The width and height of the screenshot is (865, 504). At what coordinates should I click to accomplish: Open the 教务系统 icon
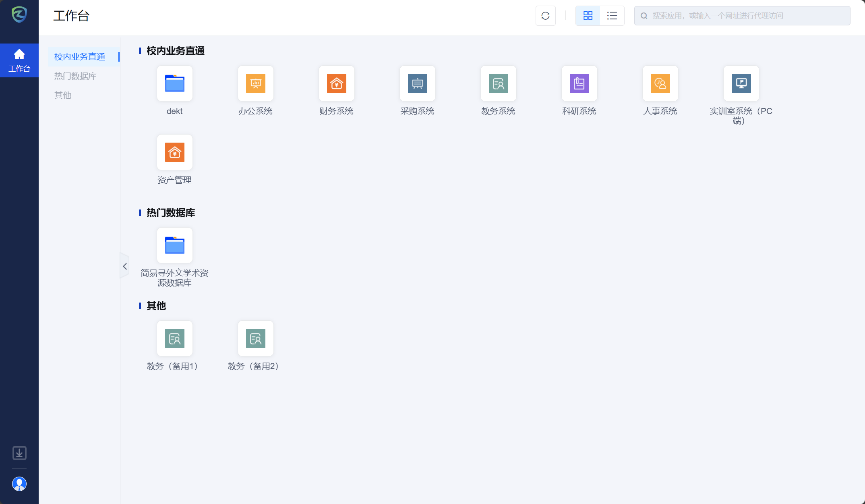click(498, 84)
